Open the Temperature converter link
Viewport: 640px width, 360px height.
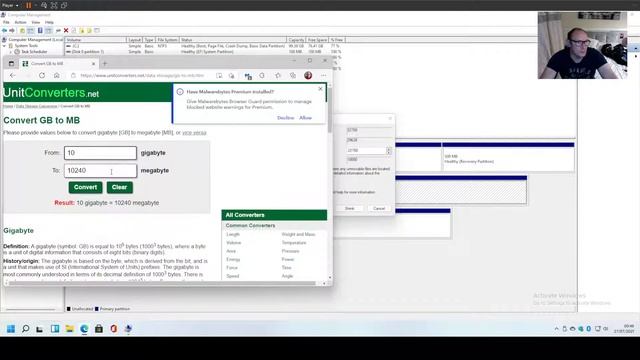point(294,242)
